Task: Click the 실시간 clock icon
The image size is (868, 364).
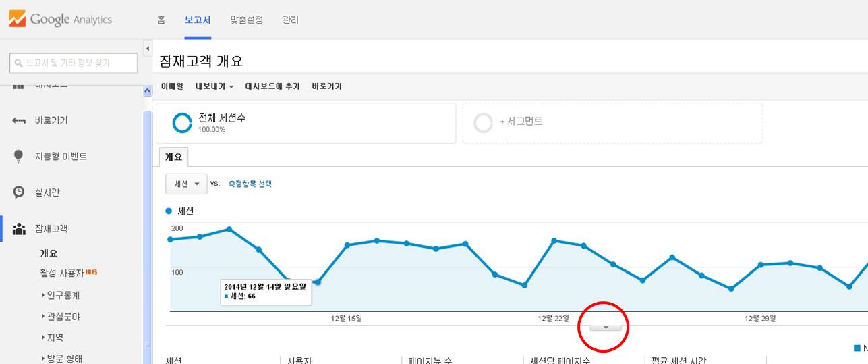Action: coord(19,192)
